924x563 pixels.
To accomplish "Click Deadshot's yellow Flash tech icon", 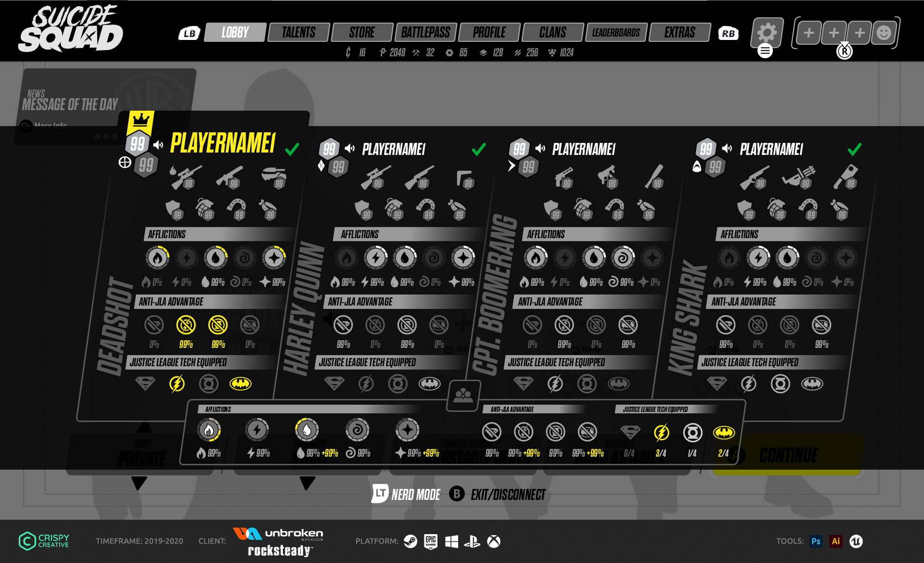I will coord(177,384).
